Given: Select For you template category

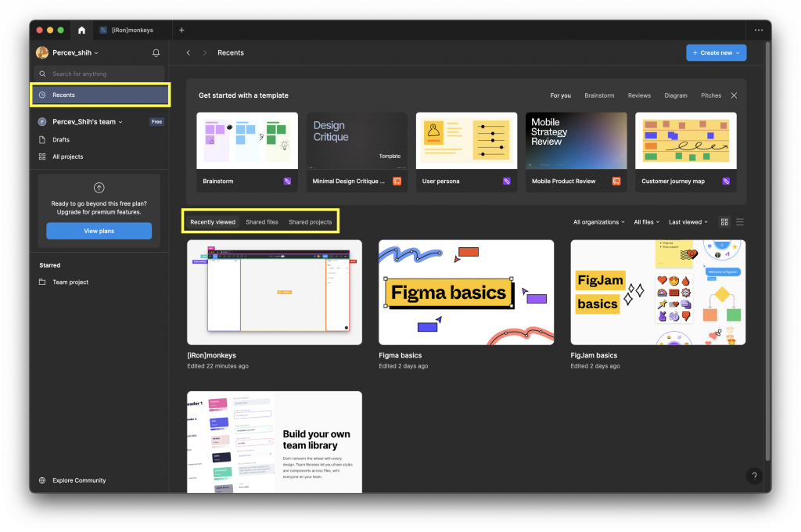Looking at the screenshot, I should [560, 95].
